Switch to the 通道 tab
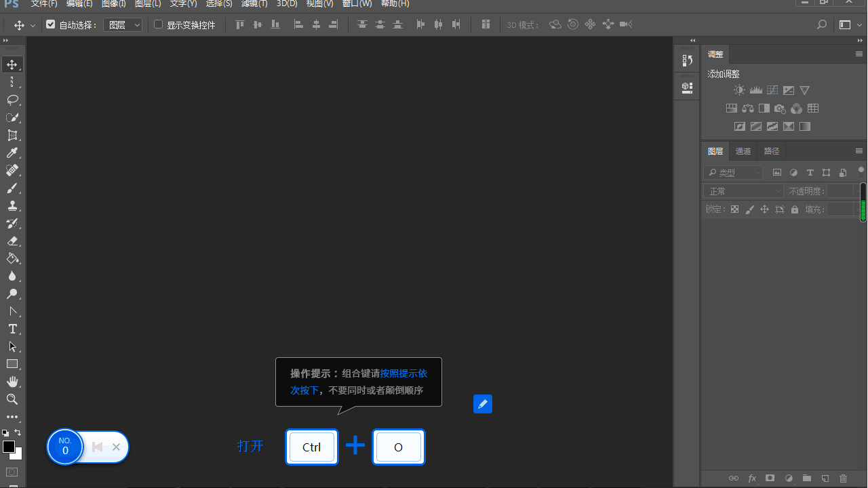The width and height of the screenshot is (868, 488). click(743, 150)
